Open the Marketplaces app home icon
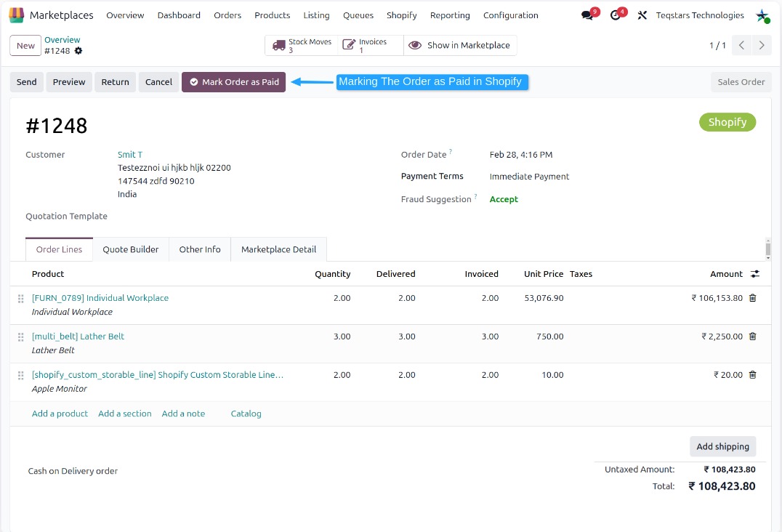782x532 pixels. [x=17, y=15]
